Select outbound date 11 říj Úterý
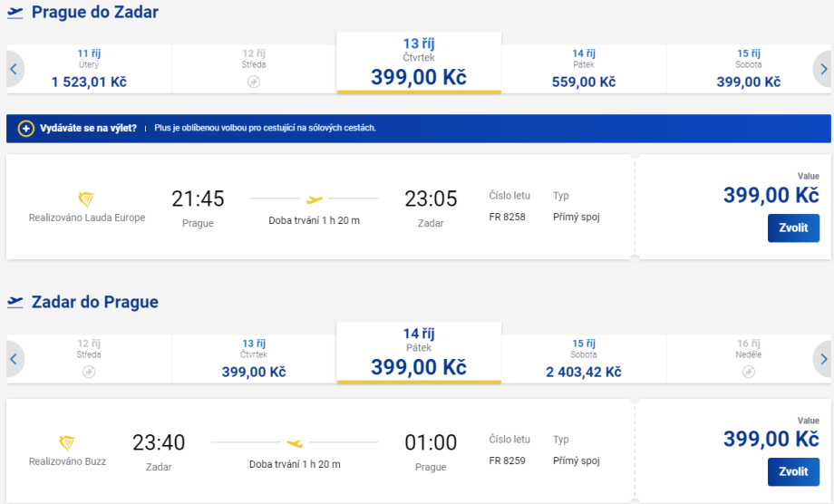Viewport: 834px width, 504px height. 89,69
